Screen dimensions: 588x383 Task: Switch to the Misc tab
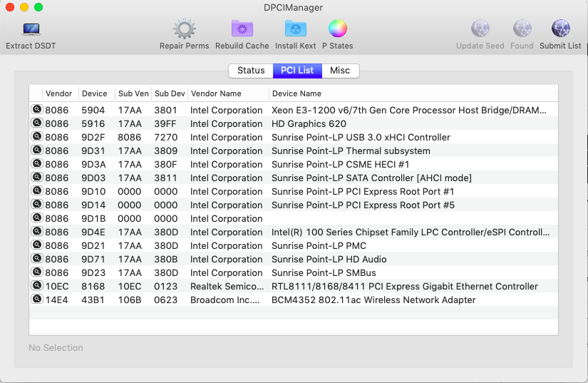(340, 71)
